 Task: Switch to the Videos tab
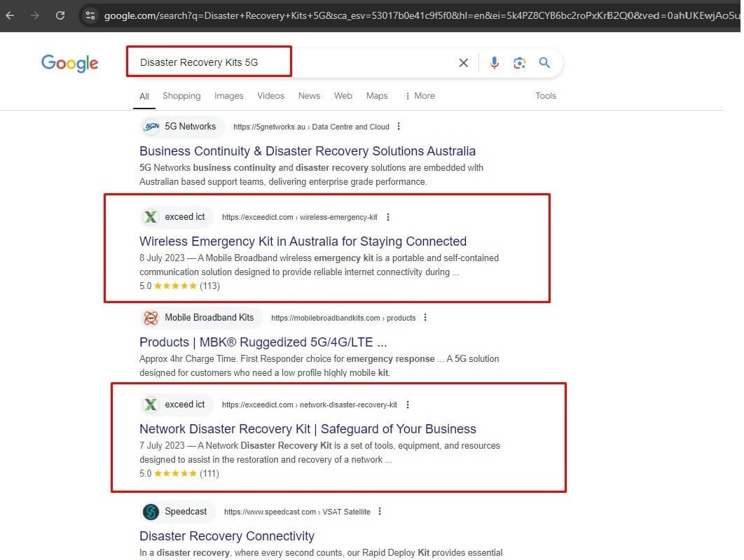pos(271,96)
